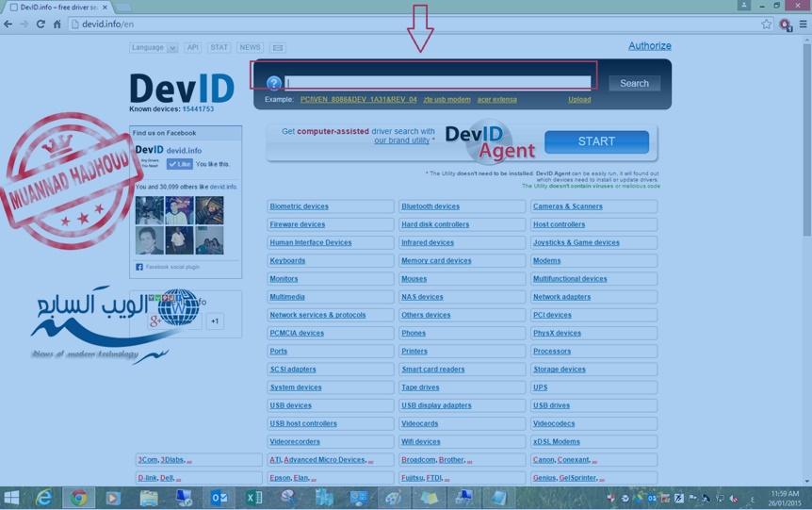The image size is (812, 510).
Task: Focus the driver search input field
Action: (x=438, y=82)
